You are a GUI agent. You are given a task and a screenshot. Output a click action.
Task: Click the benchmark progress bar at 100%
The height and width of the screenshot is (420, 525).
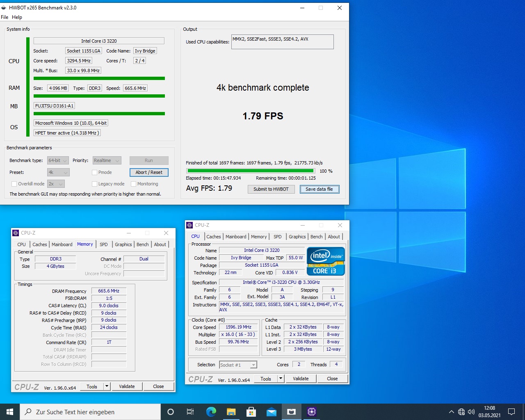point(251,171)
